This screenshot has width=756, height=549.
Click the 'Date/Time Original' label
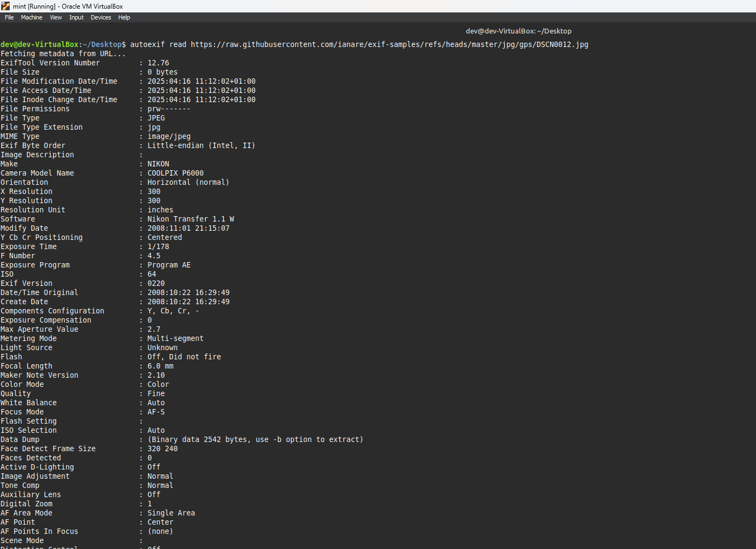coord(39,292)
